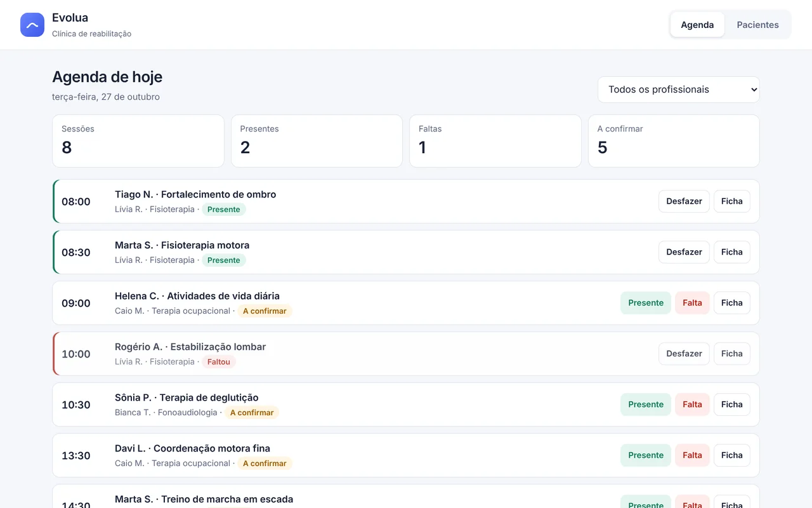Mark Helena C. with Falta
The height and width of the screenshot is (508, 812).
pyautogui.click(x=692, y=303)
